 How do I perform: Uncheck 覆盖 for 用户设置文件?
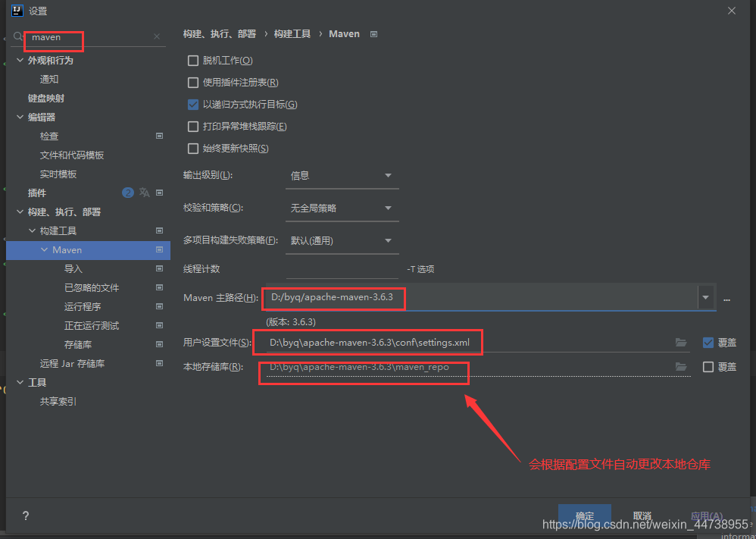(x=708, y=343)
